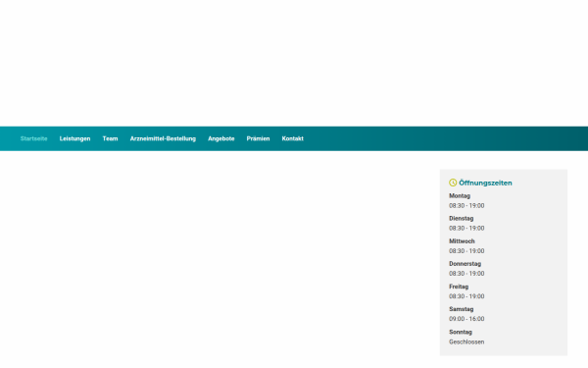Click the clock icon beside Öffnungszeiten
The image size is (588, 368).
[453, 183]
